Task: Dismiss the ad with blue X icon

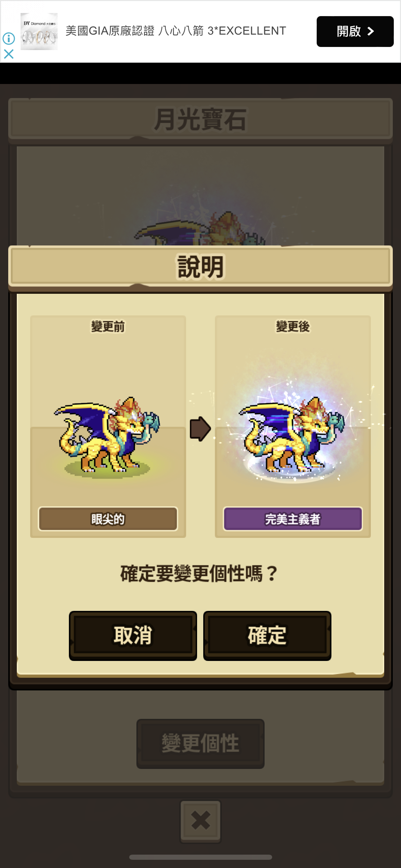Action: point(9,54)
